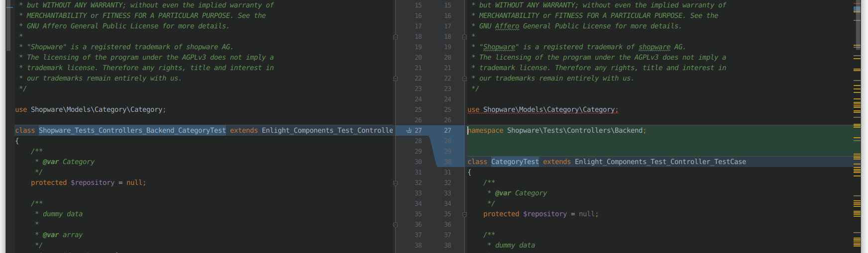Screen dimensions: 868x253
Task: Click 'protected $repository = null;' in right pane
Action: click(x=541, y=214)
